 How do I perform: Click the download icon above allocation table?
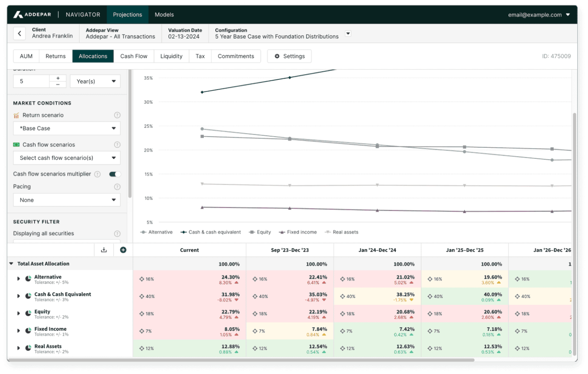point(104,250)
